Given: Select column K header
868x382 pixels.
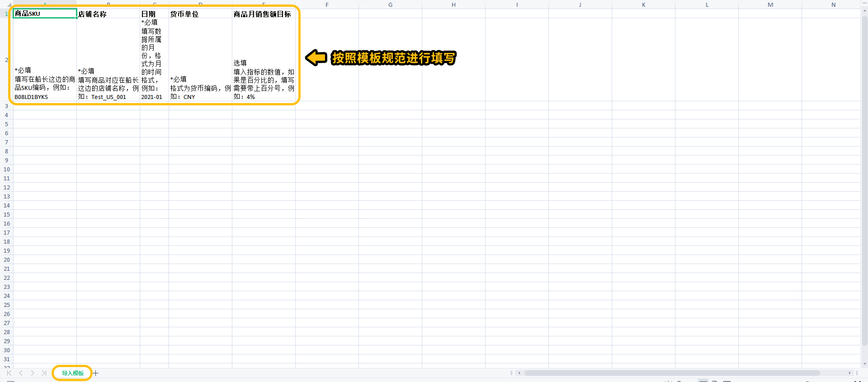Looking at the screenshot, I should 643,5.
